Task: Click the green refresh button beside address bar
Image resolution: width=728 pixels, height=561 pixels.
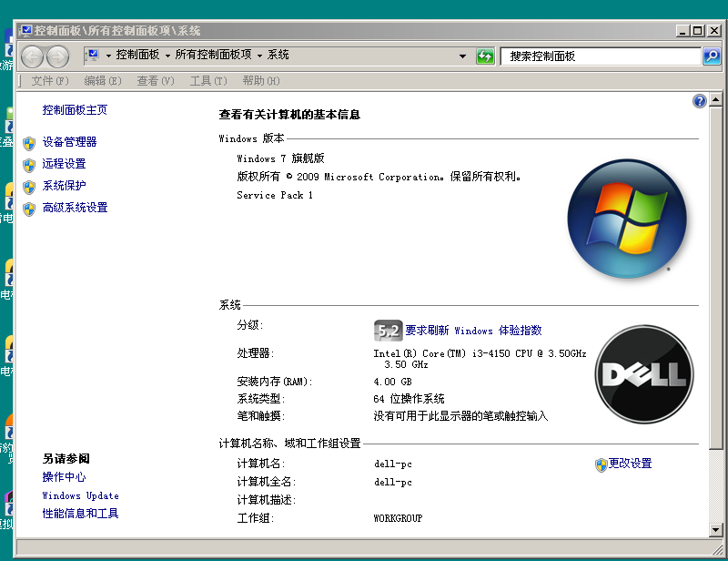Action: click(x=485, y=56)
